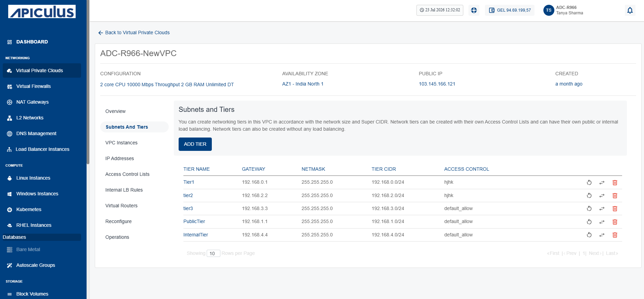644x299 pixels.
Task: Click replace ACL icon for PublicTier
Action: [602, 222]
